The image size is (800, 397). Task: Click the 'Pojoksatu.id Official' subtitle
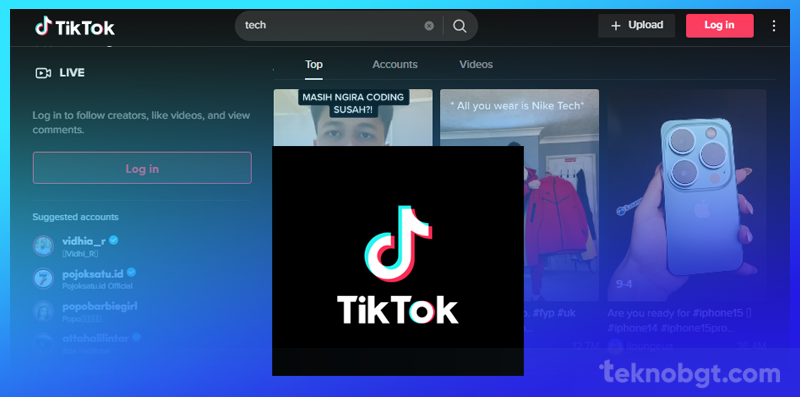(97, 286)
